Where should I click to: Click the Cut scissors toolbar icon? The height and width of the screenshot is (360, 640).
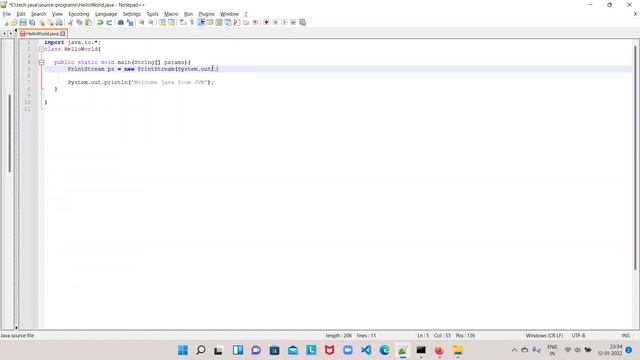click(70, 22)
